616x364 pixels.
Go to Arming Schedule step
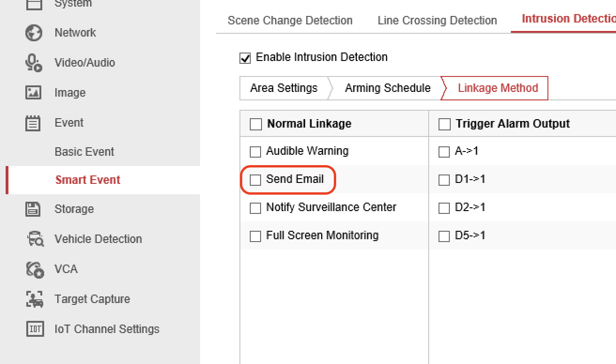[x=387, y=88]
